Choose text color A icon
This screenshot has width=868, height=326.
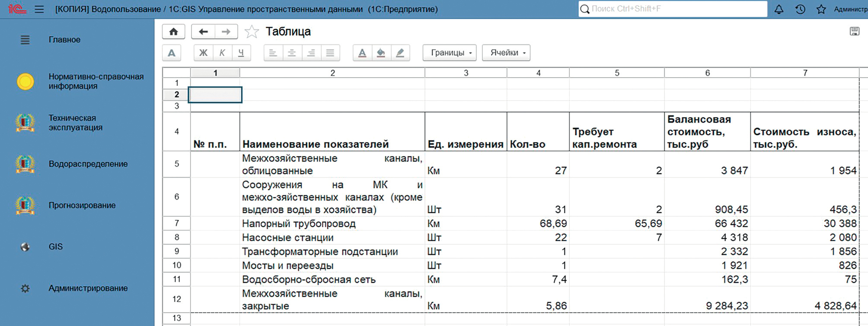pyautogui.click(x=362, y=53)
